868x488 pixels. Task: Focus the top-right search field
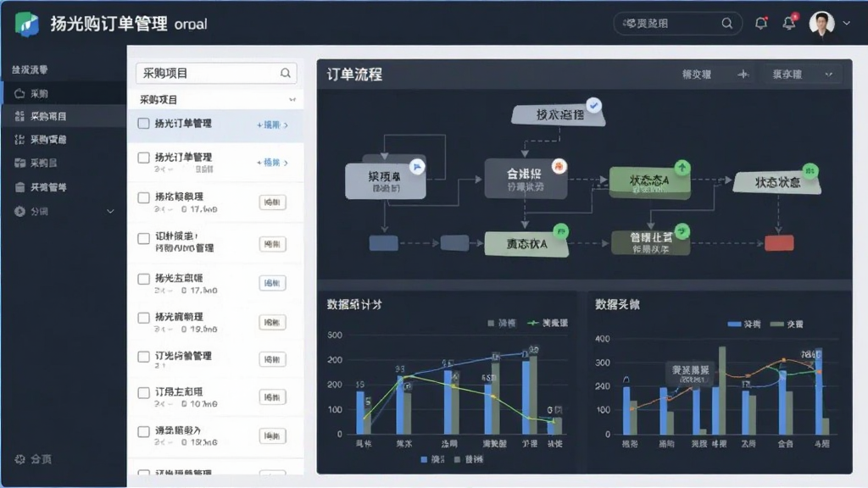click(677, 23)
